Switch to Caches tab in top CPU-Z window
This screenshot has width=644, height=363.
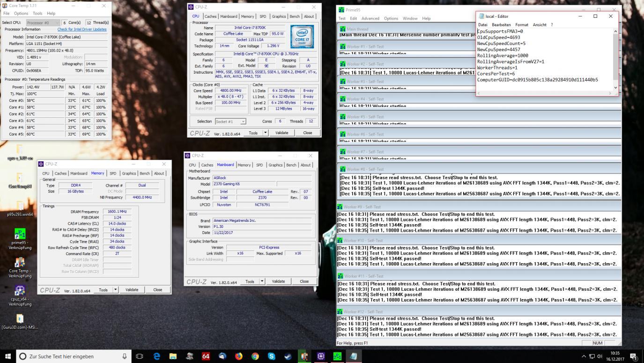click(210, 16)
